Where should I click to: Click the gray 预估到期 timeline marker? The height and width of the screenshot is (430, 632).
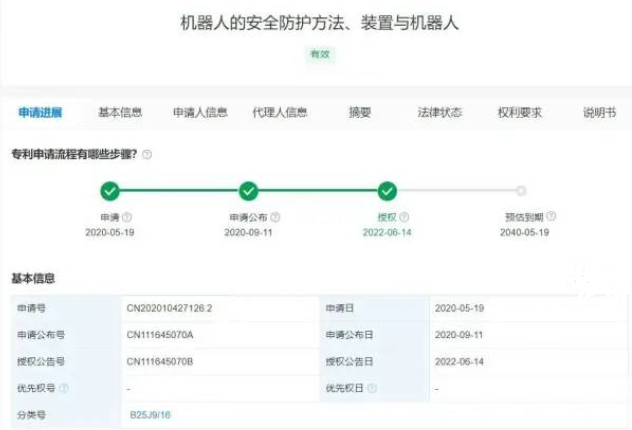point(520,191)
